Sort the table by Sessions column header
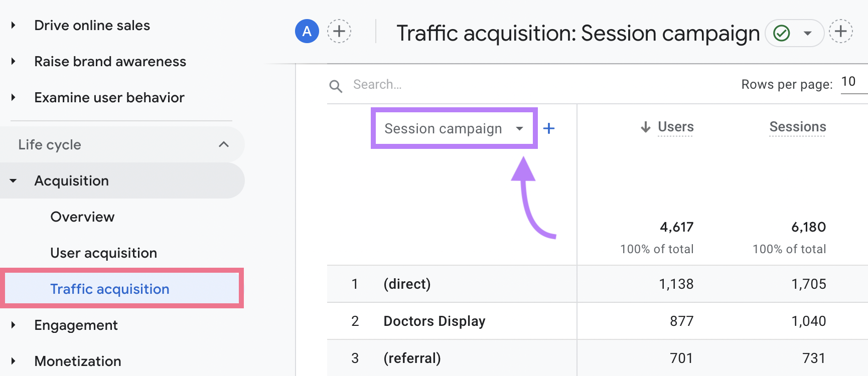The width and height of the screenshot is (868, 376). [797, 127]
